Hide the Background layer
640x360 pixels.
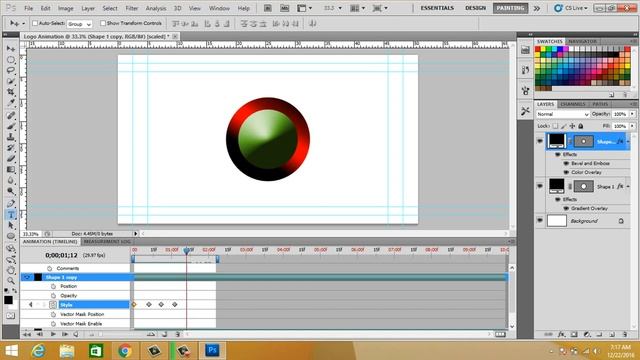tap(540, 220)
